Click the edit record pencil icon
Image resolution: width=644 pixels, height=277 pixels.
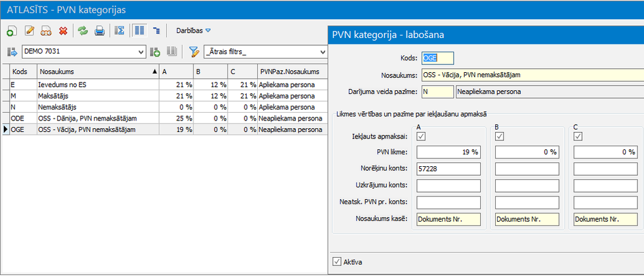29,30
